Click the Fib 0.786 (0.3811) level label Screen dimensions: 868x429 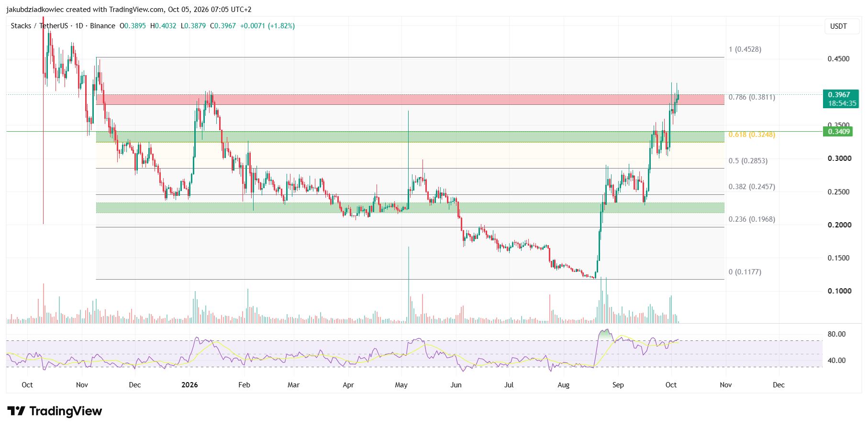[x=752, y=97]
